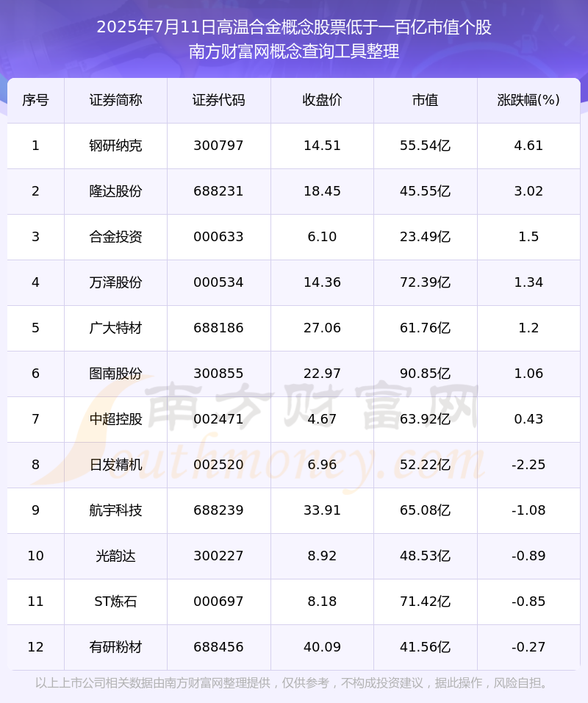
Task: Select stock name 日发精机
Action: 115,465
